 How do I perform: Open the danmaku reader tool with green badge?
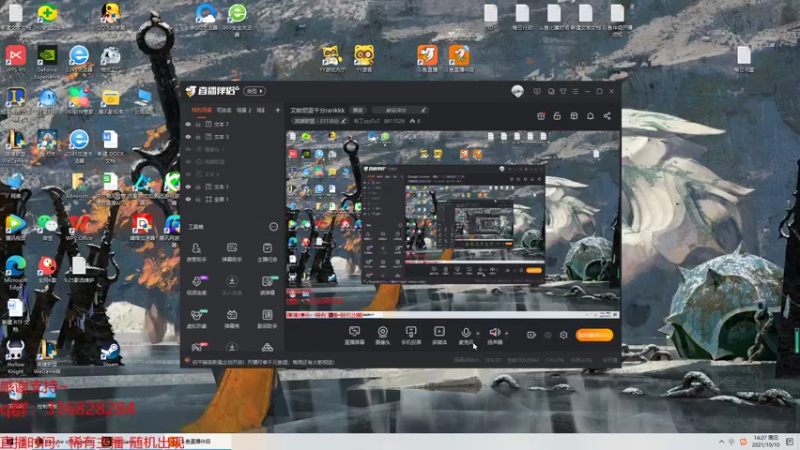268,286
